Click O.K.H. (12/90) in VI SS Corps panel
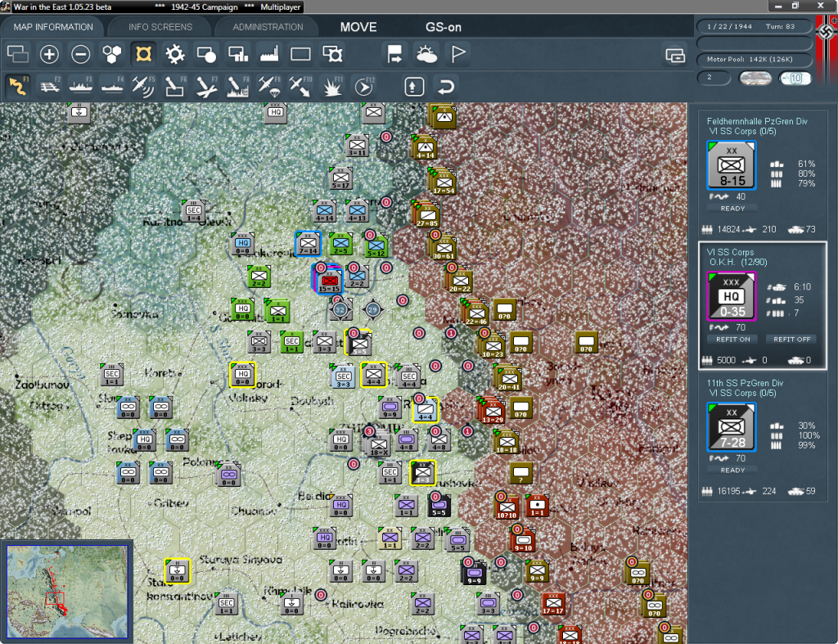 click(738, 262)
